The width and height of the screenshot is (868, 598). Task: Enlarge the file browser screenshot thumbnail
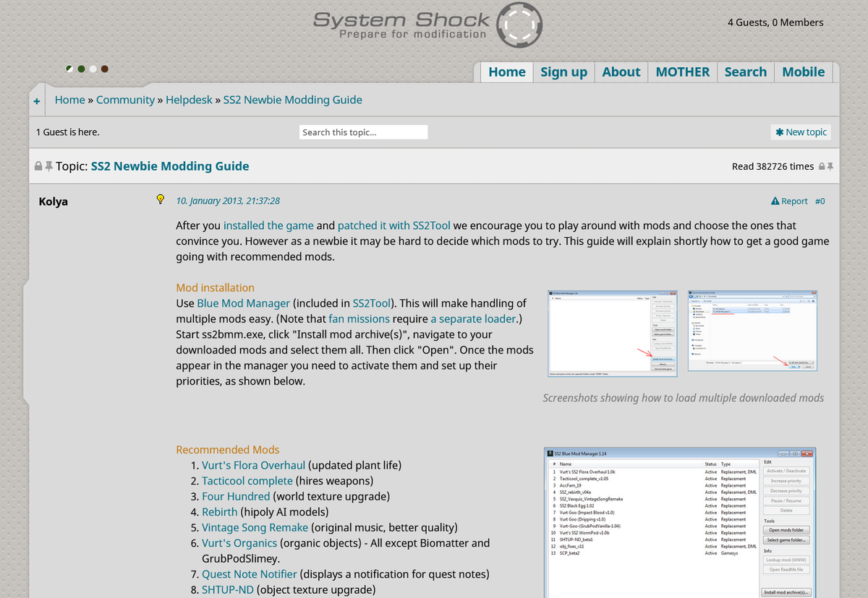point(752,331)
